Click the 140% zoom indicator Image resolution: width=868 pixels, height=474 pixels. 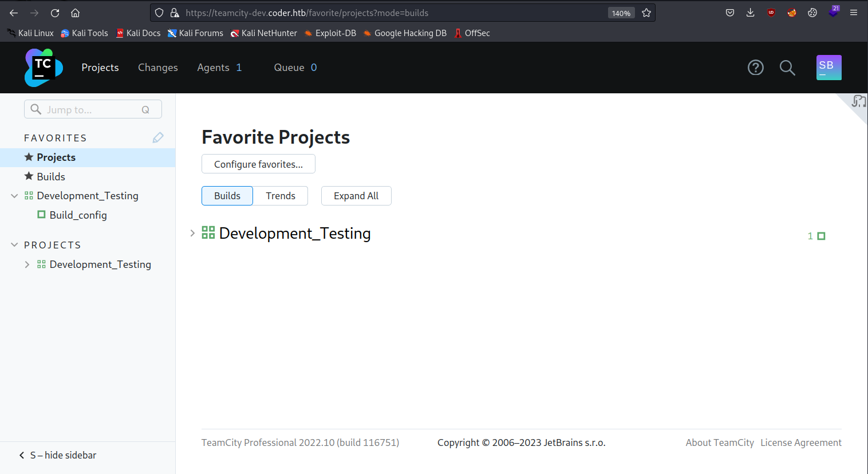click(x=621, y=13)
